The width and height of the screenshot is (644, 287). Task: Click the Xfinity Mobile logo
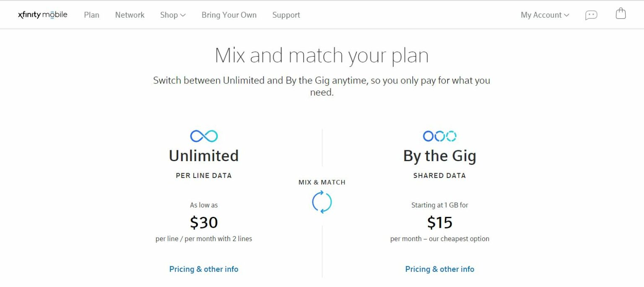point(42,14)
